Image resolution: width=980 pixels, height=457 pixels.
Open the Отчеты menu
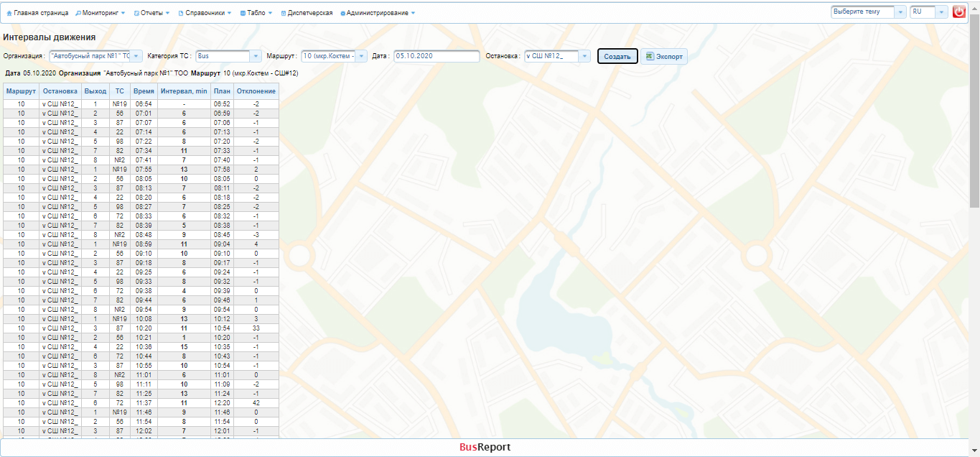(x=151, y=13)
